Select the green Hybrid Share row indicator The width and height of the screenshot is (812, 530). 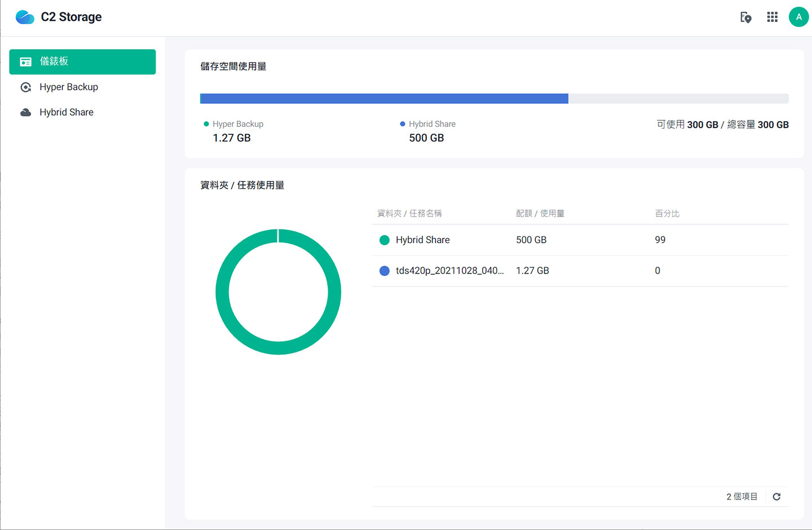(x=384, y=240)
